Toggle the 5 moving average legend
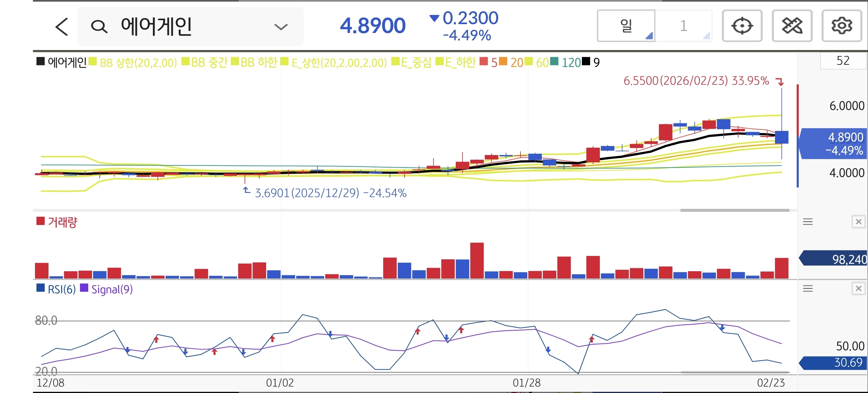The width and height of the screenshot is (868, 393). click(494, 63)
